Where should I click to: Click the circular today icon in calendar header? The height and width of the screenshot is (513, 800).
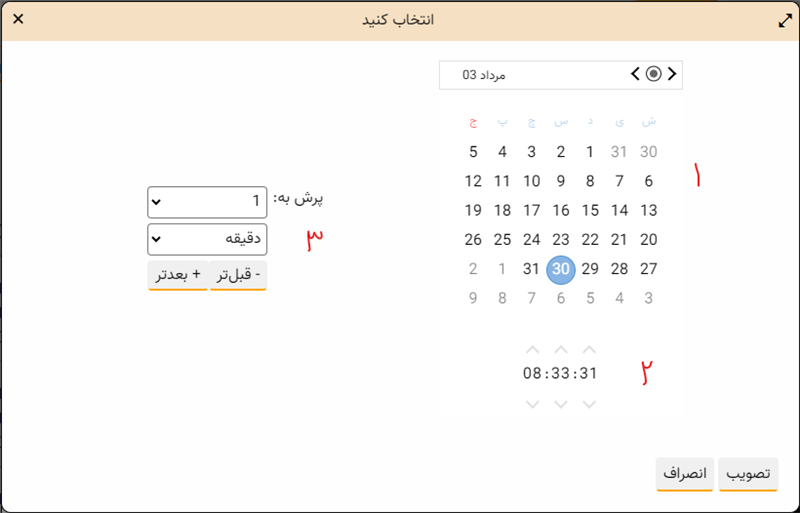coord(654,73)
